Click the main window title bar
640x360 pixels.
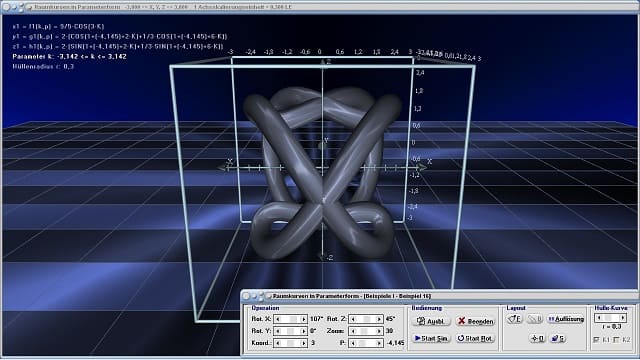[x=320, y=7]
